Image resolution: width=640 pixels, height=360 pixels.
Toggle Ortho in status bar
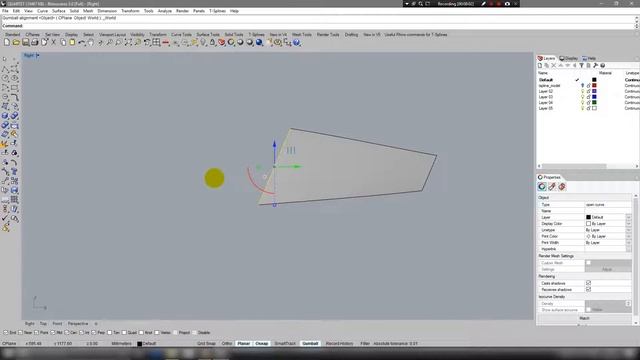227,344
